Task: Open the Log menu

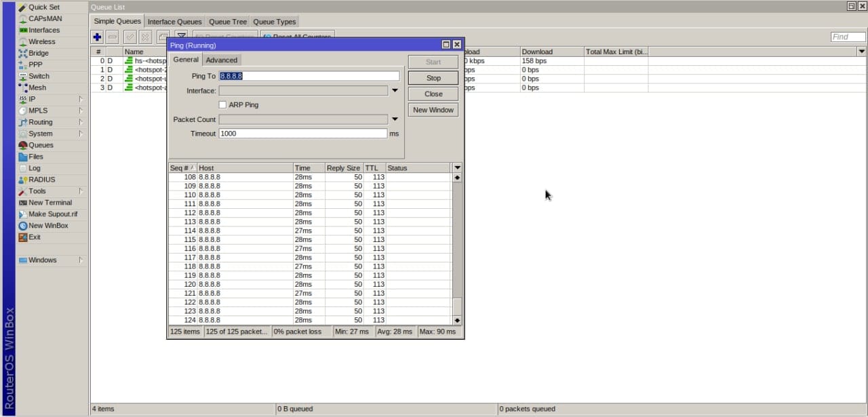Action: 35,168
